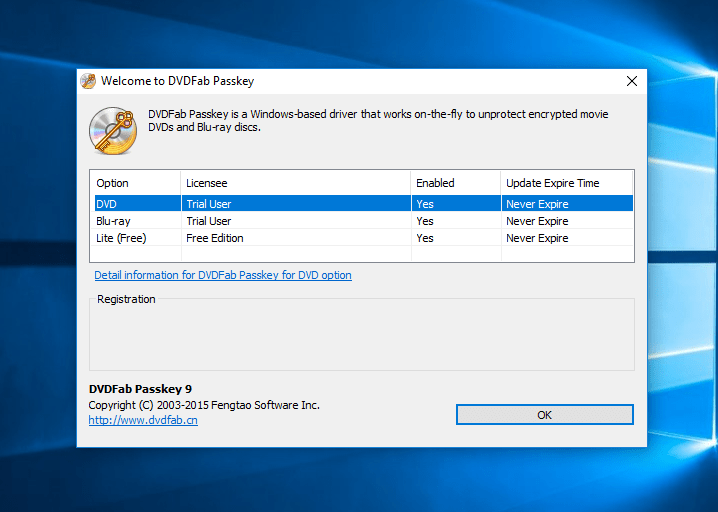
Task: Click Yes enabled cell in Lite row
Action: point(425,238)
